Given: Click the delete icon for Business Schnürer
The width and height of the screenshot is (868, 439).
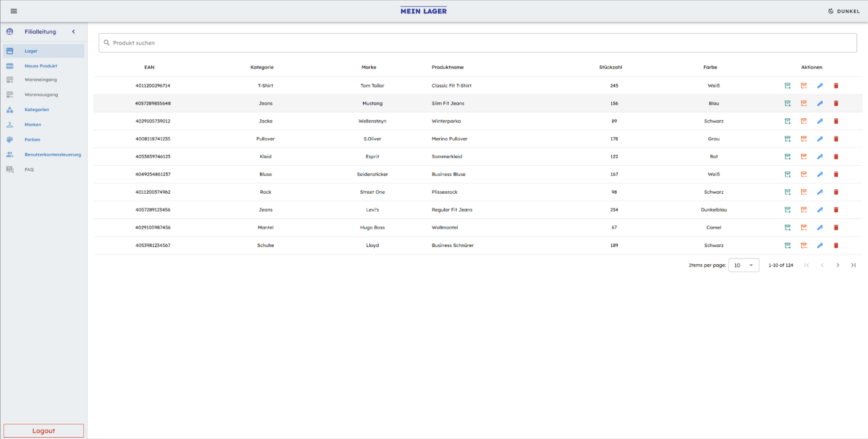Looking at the screenshot, I should point(835,245).
